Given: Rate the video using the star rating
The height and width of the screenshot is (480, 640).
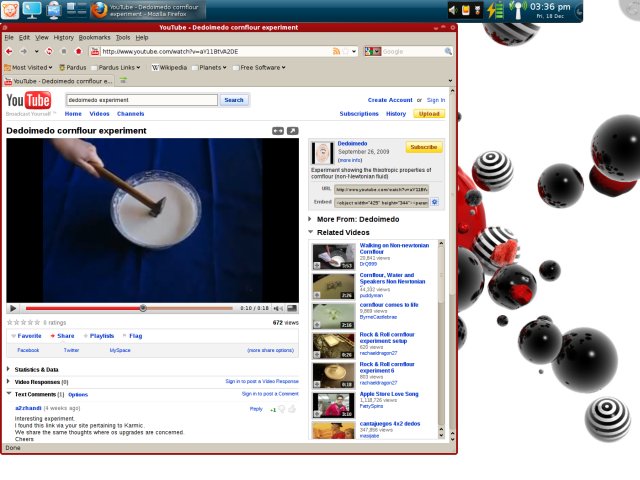Looking at the screenshot, I should [23, 322].
